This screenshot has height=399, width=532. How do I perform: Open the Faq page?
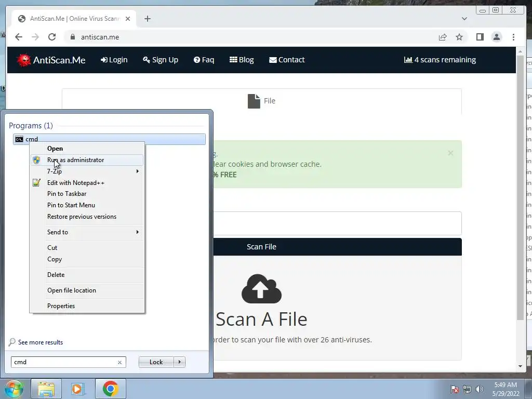coord(204,60)
